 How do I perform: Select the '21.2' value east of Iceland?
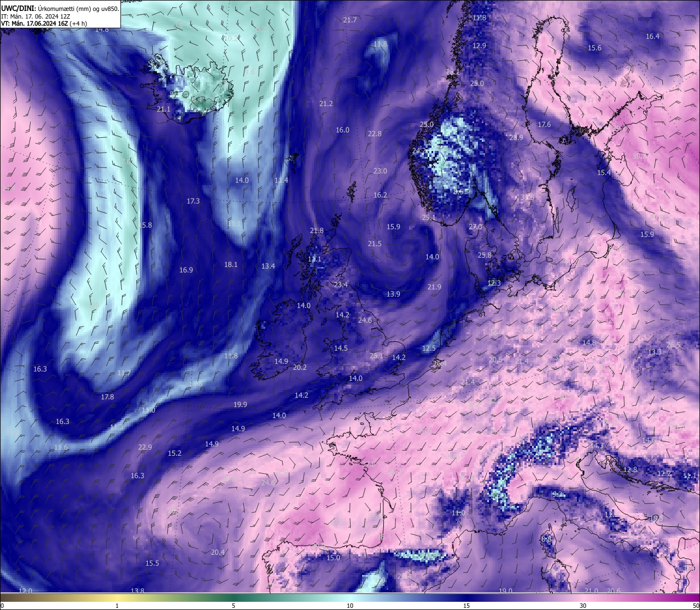pos(326,104)
